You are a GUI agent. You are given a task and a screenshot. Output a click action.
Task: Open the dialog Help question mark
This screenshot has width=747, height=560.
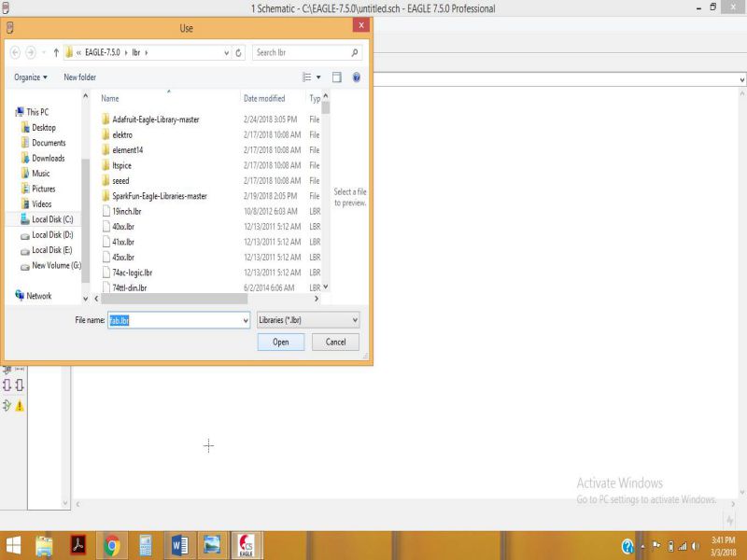coord(357,77)
